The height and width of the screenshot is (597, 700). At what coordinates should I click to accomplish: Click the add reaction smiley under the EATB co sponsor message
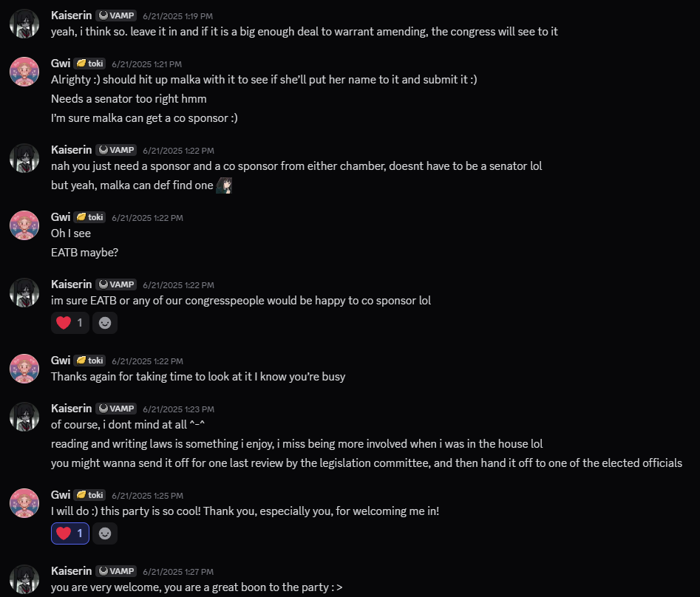[105, 323]
